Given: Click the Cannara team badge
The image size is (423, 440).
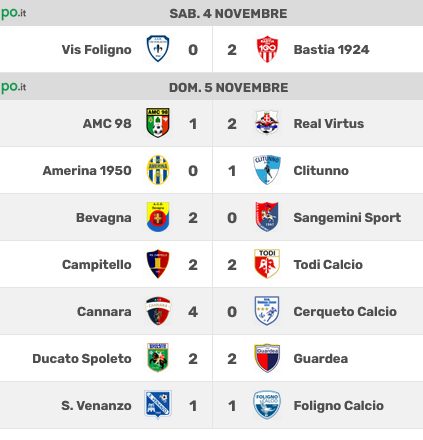Looking at the screenshot, I should (158, 311).
